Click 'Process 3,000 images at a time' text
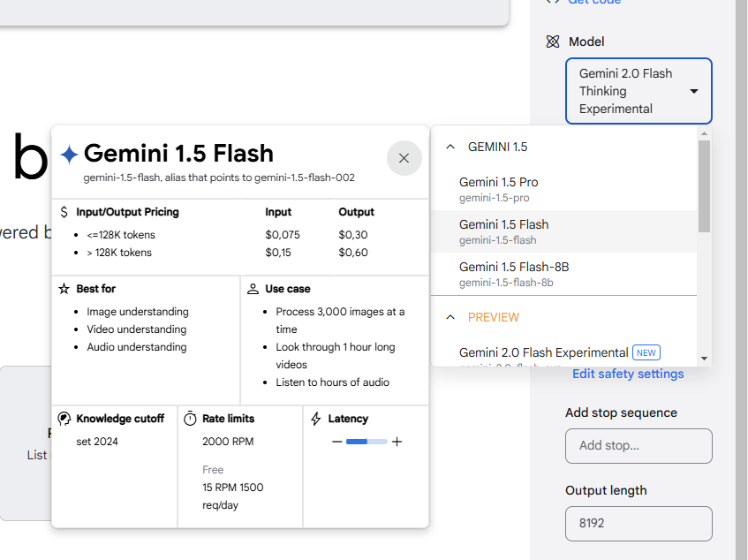Image resolution: width=748 pixels, height=560 pixels. (340, 321)
